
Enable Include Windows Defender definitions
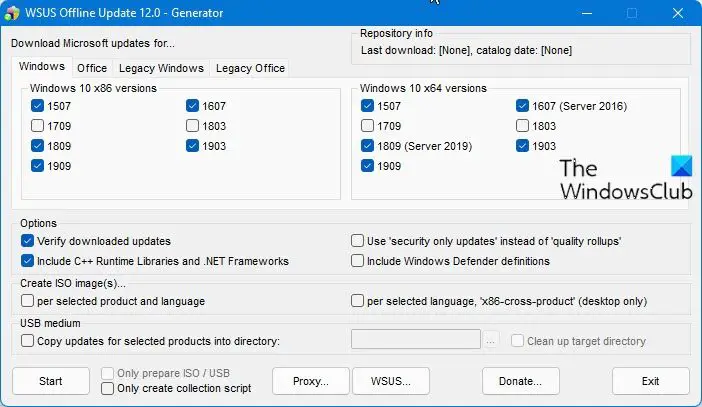(x=357, y=261)
